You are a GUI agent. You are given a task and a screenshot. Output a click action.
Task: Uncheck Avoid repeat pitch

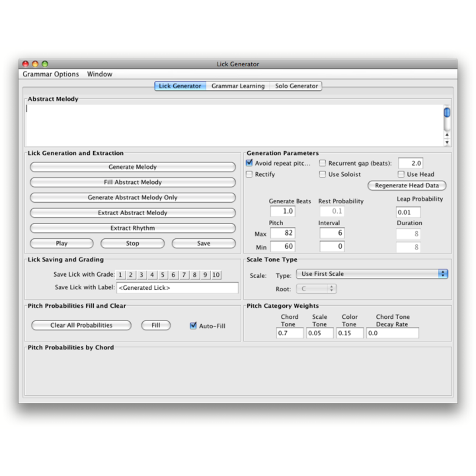pyautogui.click(x=249, y=163)
